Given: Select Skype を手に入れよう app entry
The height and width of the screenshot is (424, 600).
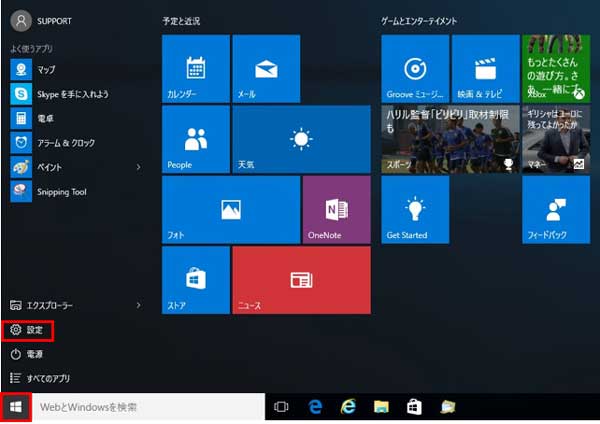Looking at the screenshot, I should 77,94.
